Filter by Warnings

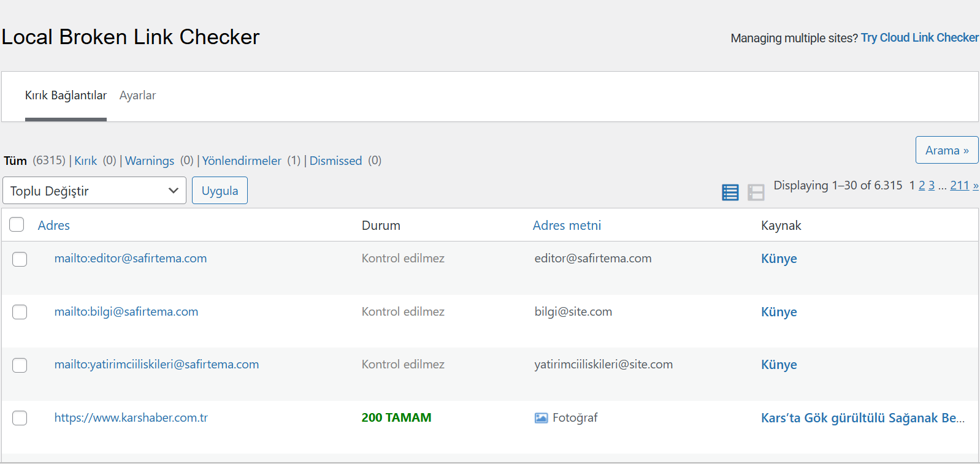click(x=150, y=161)
